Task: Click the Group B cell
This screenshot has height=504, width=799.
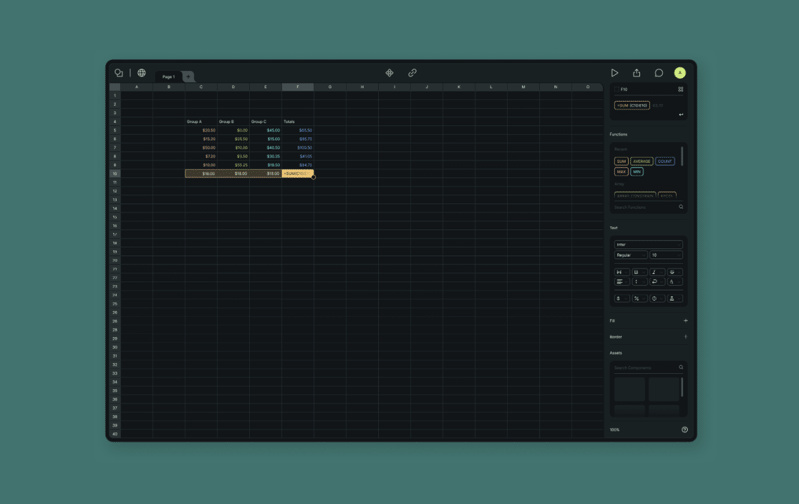Action: click(x=233, y=121)
